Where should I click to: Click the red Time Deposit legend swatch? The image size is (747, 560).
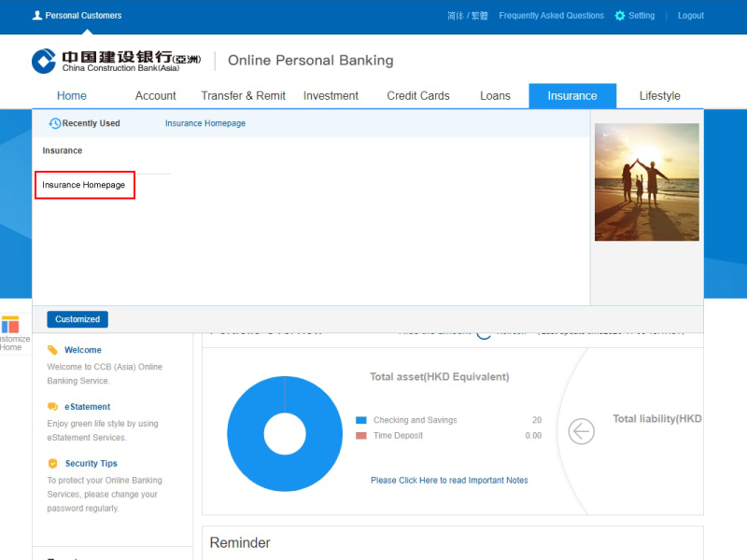[x=361, y=436]
